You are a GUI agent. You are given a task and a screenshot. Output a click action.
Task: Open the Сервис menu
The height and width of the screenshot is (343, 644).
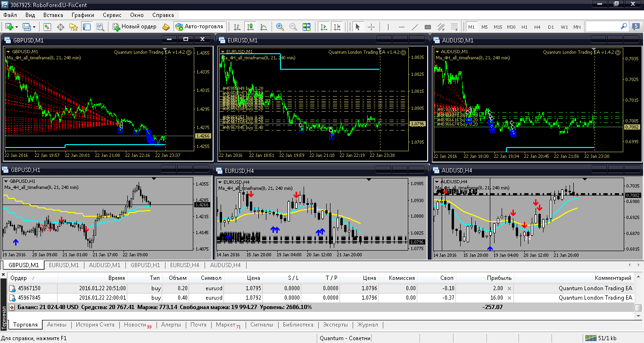(112, 15)
